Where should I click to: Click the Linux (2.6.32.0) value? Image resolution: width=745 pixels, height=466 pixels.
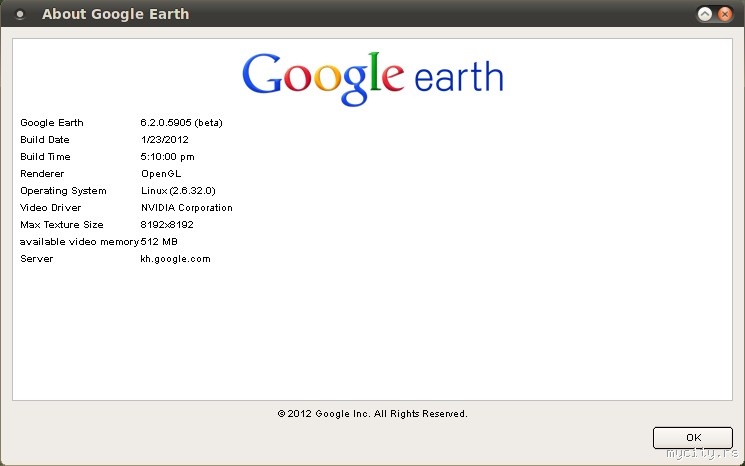pyautogui.click(x=178, y=190)
